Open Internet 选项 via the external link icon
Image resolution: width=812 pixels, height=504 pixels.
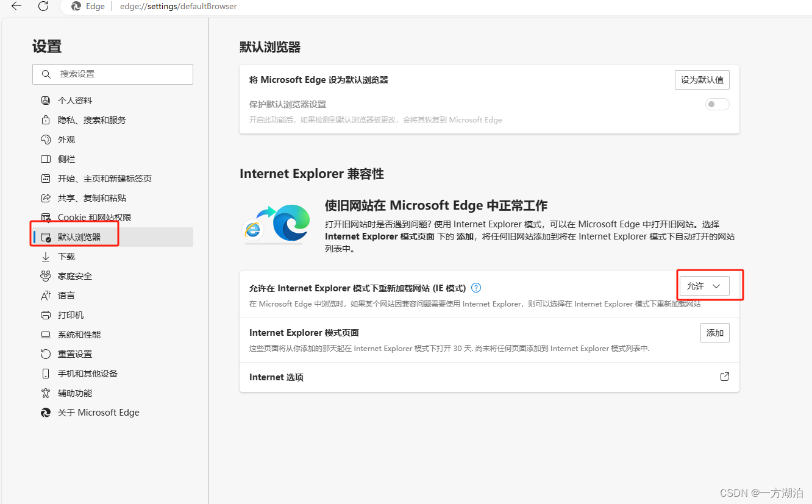(725, 377)
